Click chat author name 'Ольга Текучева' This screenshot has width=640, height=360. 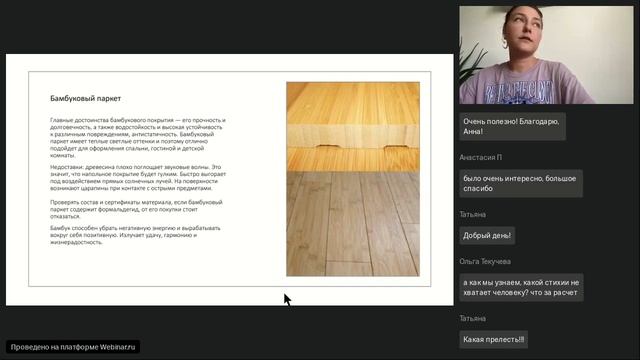click(x=485, y=261)
